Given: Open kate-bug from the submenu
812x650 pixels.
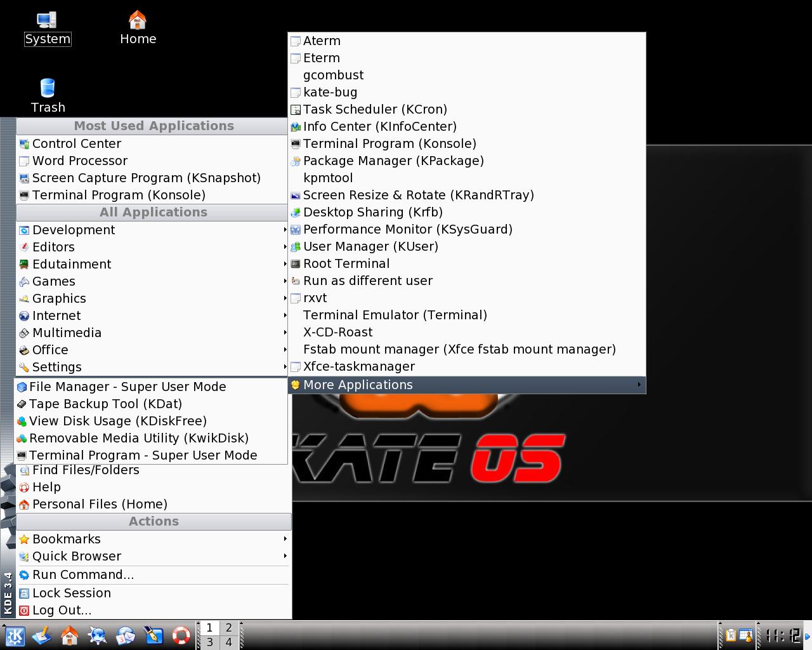Looking at the screenshot, I should click(466, 93).
